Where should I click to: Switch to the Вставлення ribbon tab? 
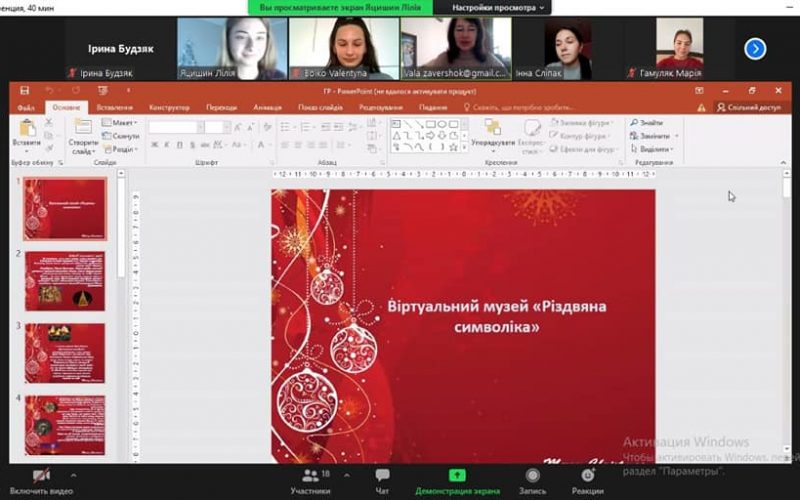(x=115, y=107)
